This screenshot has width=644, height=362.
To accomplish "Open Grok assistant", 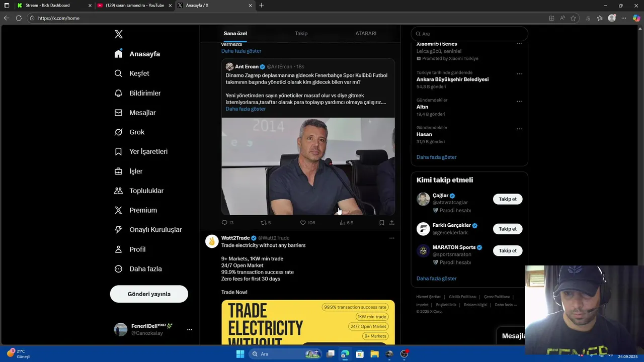I will coord(129,132).
